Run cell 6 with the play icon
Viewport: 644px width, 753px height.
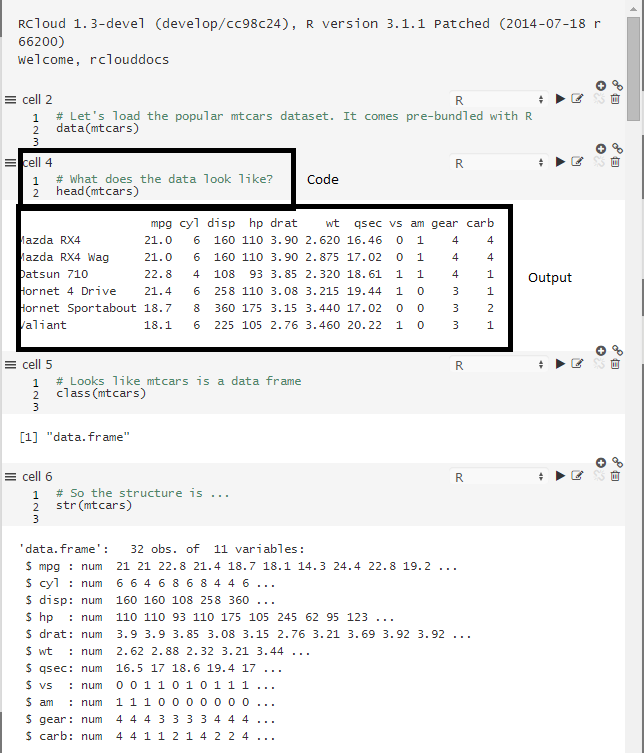(560, 476)
